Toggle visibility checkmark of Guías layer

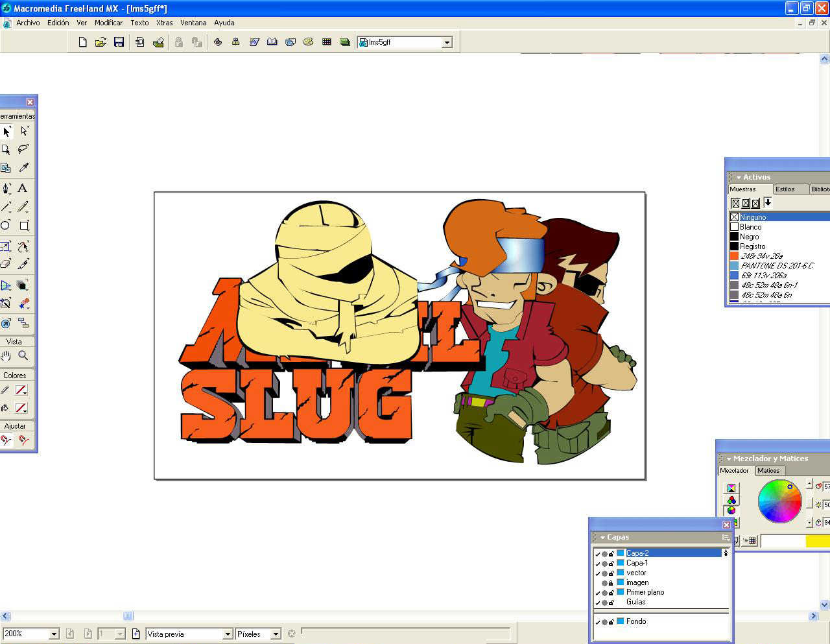coord(598,602)
